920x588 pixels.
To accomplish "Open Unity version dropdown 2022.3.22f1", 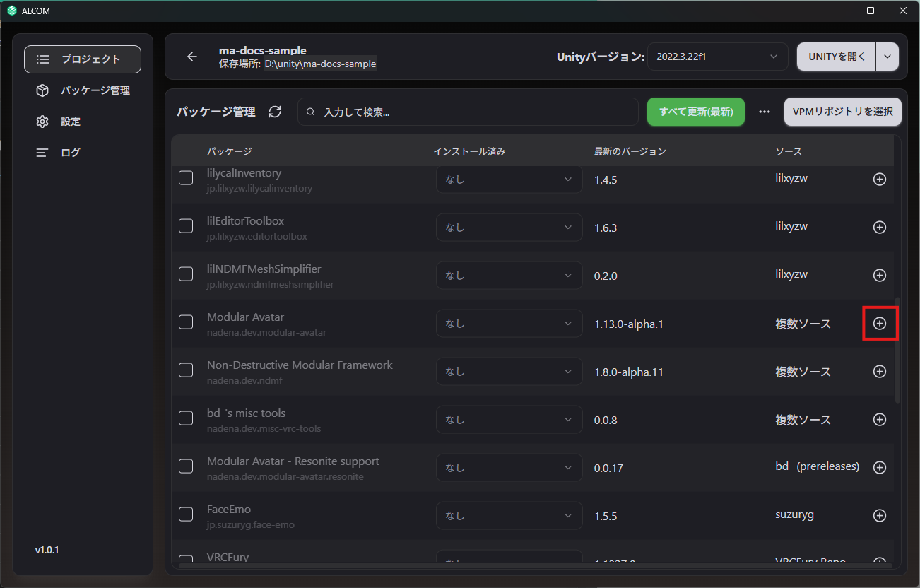I will pos(717,57).
